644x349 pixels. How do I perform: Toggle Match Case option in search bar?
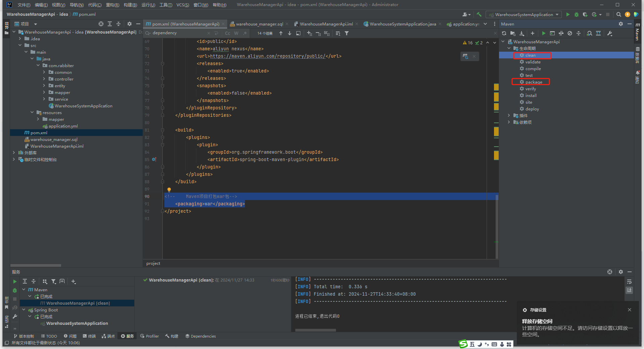click(228, 33)
